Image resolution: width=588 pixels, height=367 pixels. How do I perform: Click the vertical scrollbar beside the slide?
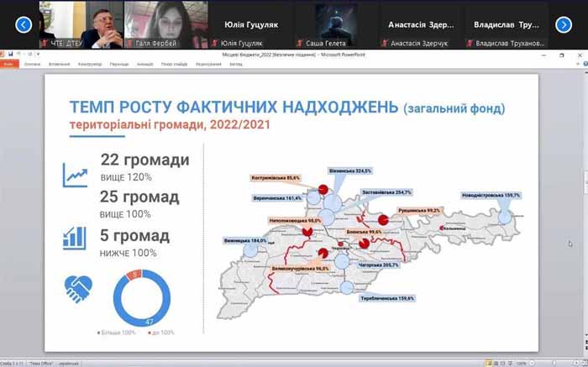(585, 213)
